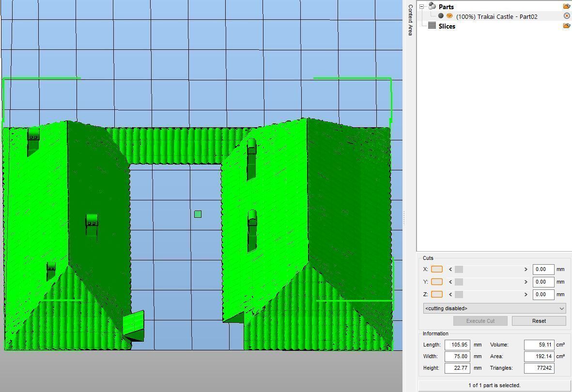Click the Cuts group label
Image resolution: width=572 pixels, height=392 pixels.
[428, 258]
